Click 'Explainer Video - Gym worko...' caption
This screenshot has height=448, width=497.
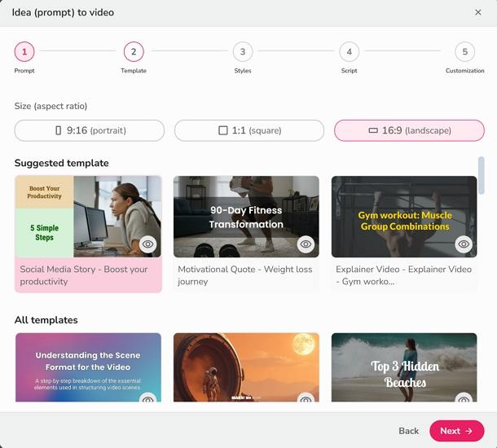(x=404, y=275)
